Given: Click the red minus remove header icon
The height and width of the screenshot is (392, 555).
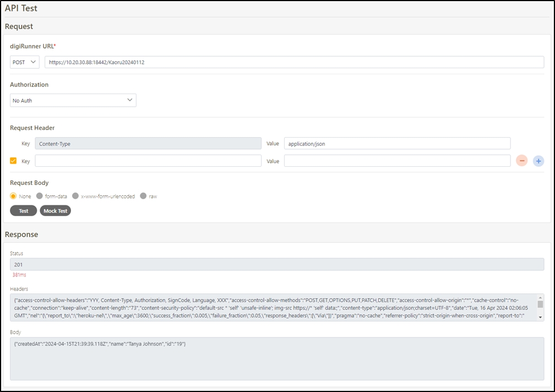Looking at the screenshot, I should click(x=521, y=161).
